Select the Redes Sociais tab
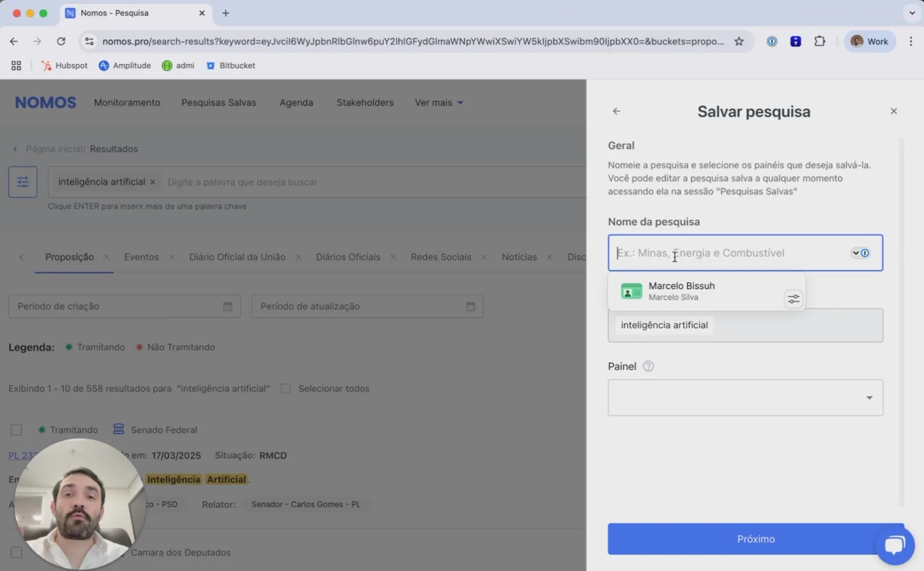The height and width of the screenshot is (571, 924). 441,257
